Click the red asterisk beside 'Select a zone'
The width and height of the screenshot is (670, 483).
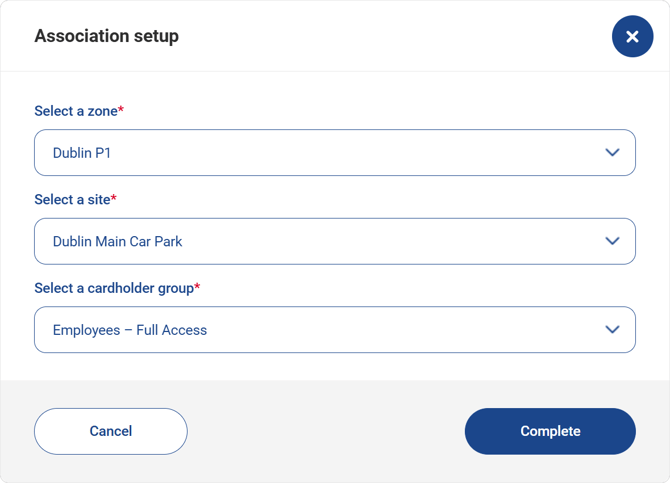(x=121, y=110)
